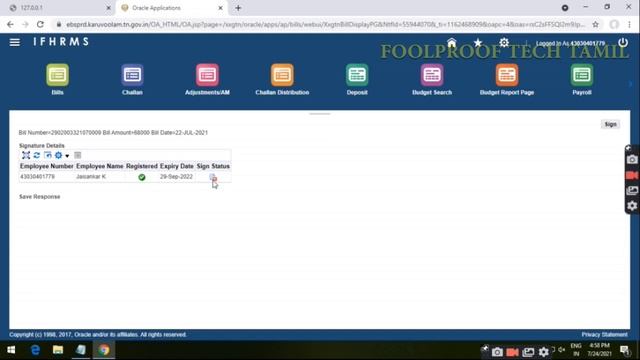This screenshot has width=640, height=360.
Task: Open the IFHRMS hamburger menu
Action: point(15,42)
